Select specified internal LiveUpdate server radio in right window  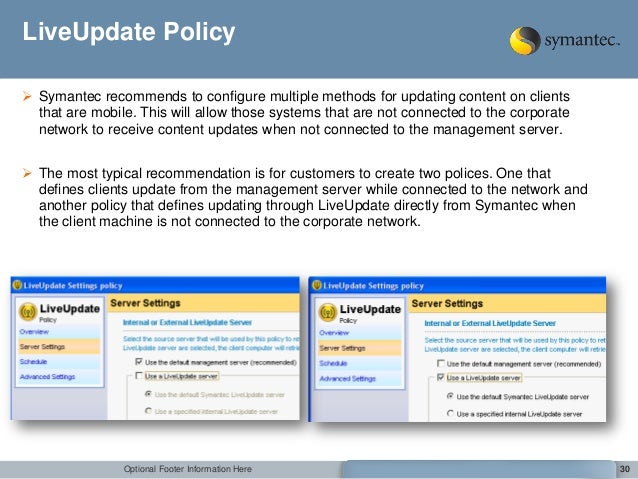(x=450, y=413)
